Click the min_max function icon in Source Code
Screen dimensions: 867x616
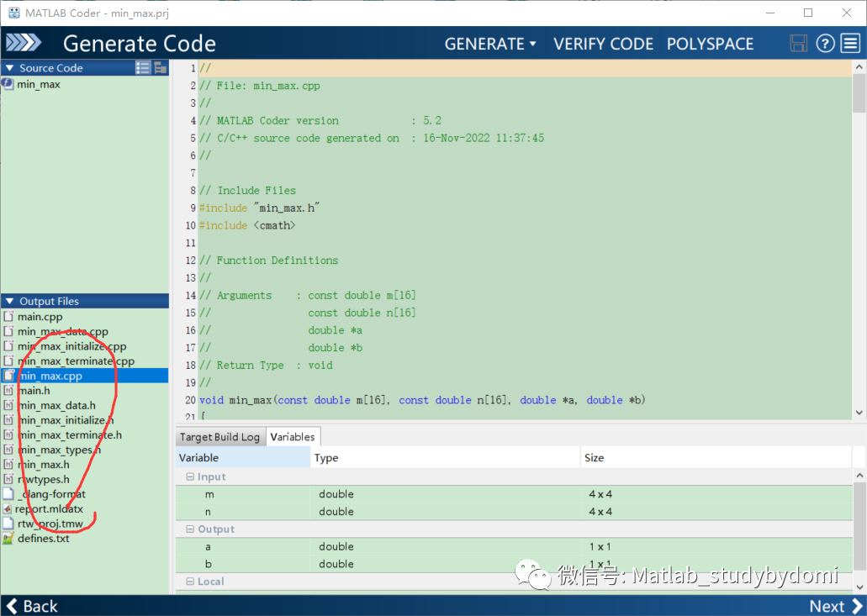click(8, 84)
